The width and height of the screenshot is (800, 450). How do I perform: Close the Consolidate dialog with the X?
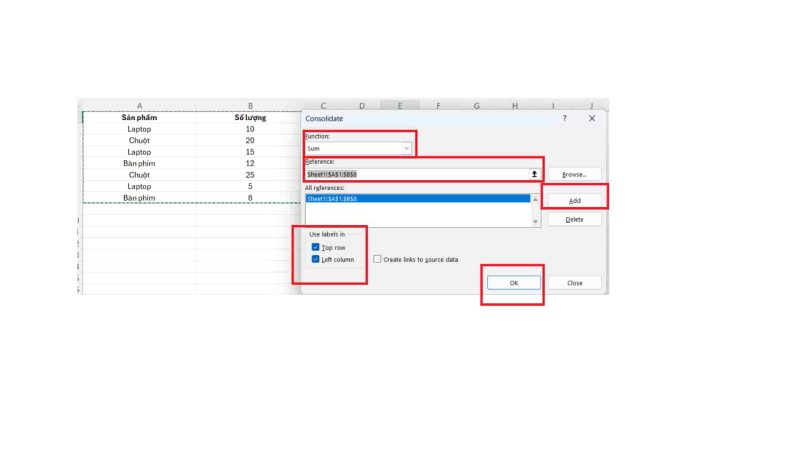592,118
